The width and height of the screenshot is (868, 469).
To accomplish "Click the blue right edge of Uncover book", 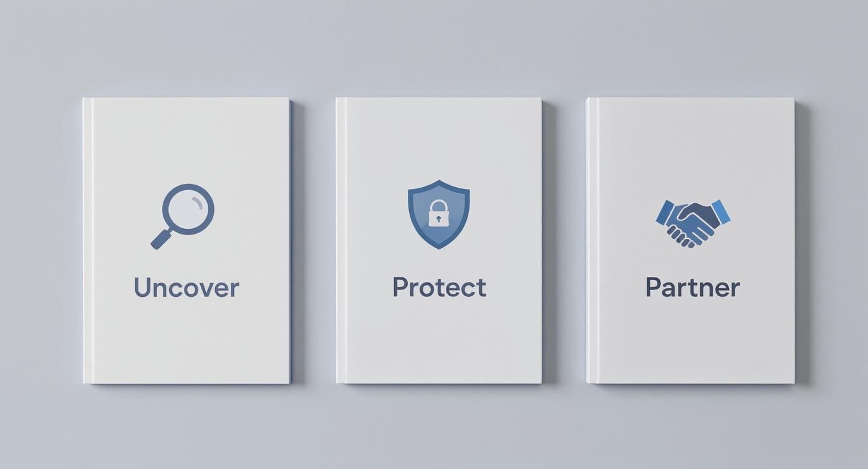I will (x=290, y=241).
